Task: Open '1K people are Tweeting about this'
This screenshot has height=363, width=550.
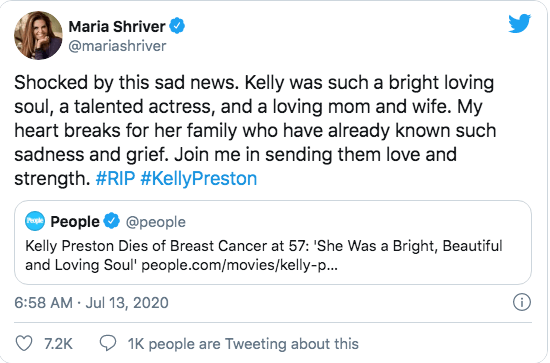Action: tap(243, 344)
